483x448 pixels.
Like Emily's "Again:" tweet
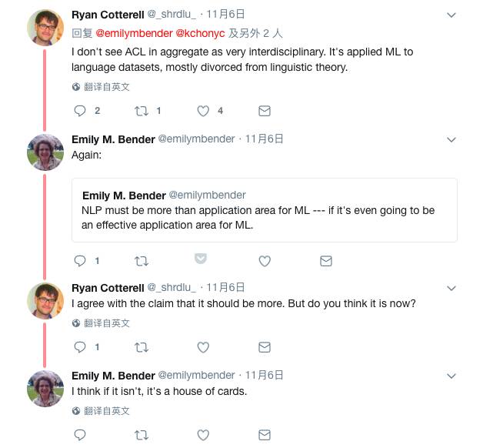tap(265, 261)
